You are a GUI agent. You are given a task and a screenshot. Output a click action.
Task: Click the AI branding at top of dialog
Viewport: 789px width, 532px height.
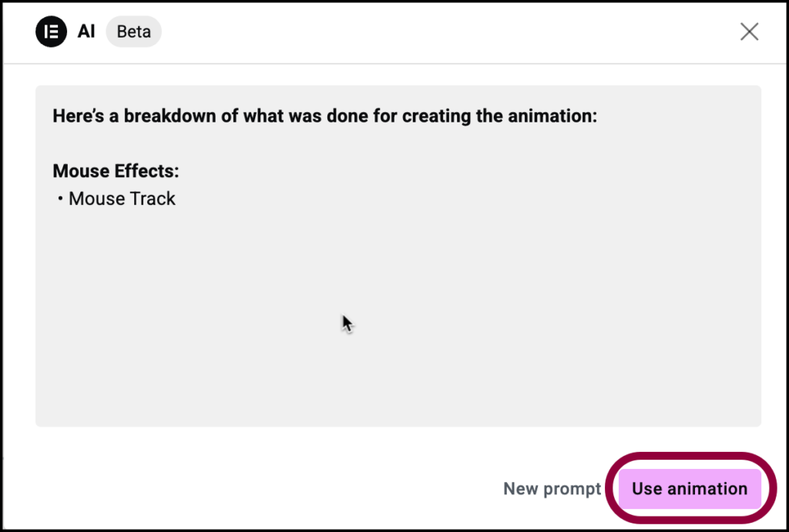pyautogui.click(x=85, y=32)
